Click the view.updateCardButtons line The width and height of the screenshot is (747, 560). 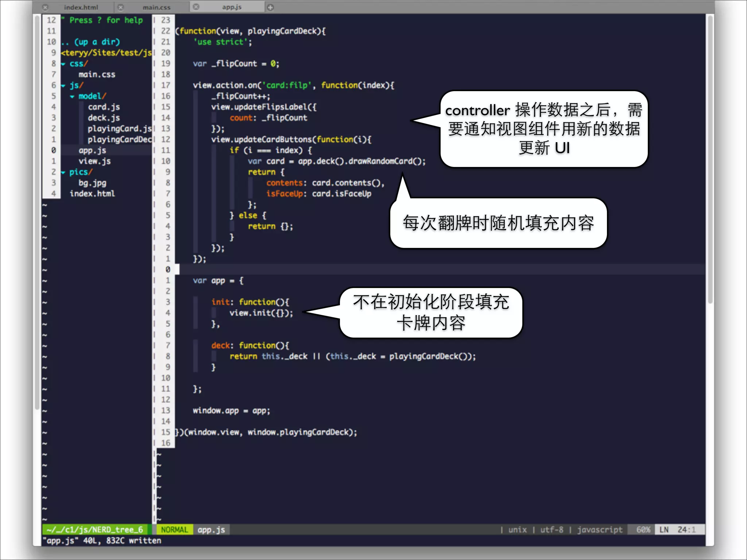(x=291, y=140)
